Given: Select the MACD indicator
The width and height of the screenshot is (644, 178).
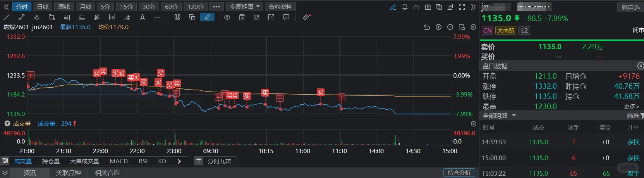Looking at the screenshot, I should [118, 161].
